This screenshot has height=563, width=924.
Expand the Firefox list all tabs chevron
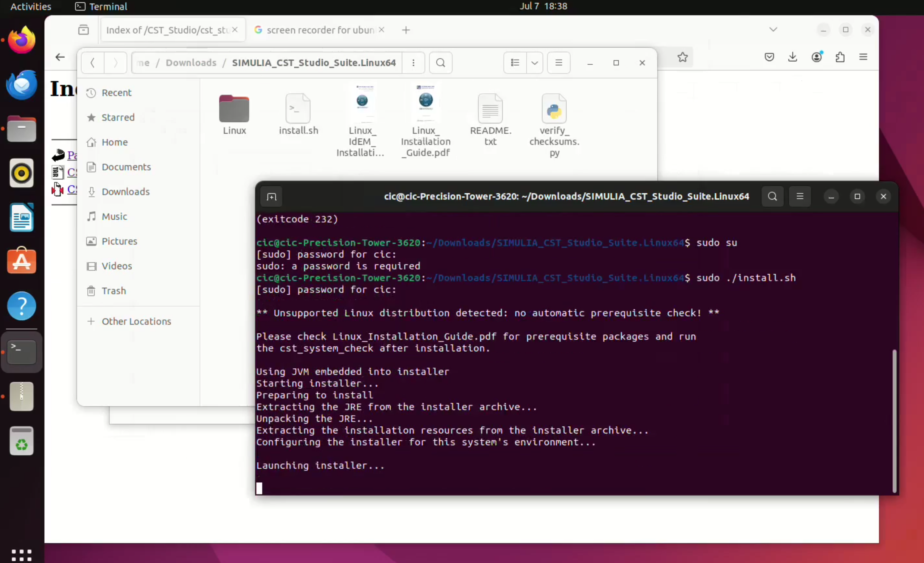[x=773, y=29]
